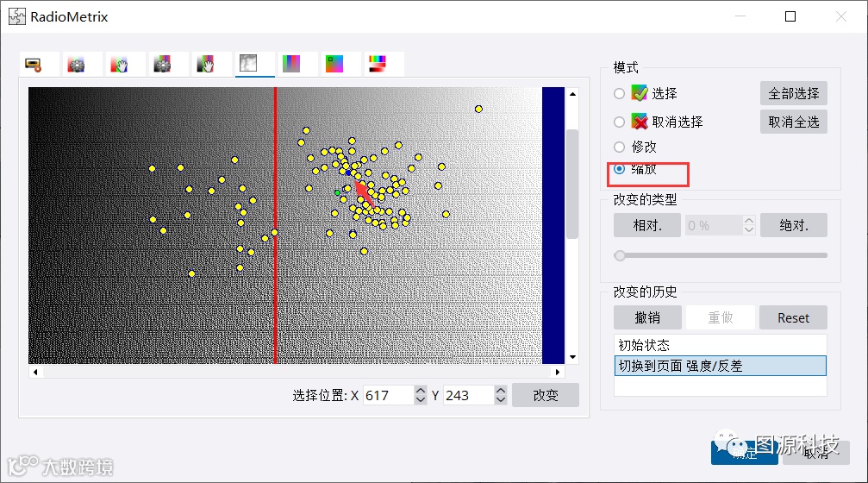
Task: Click the red vertical marker line
Action: click(x=275, y=225)
